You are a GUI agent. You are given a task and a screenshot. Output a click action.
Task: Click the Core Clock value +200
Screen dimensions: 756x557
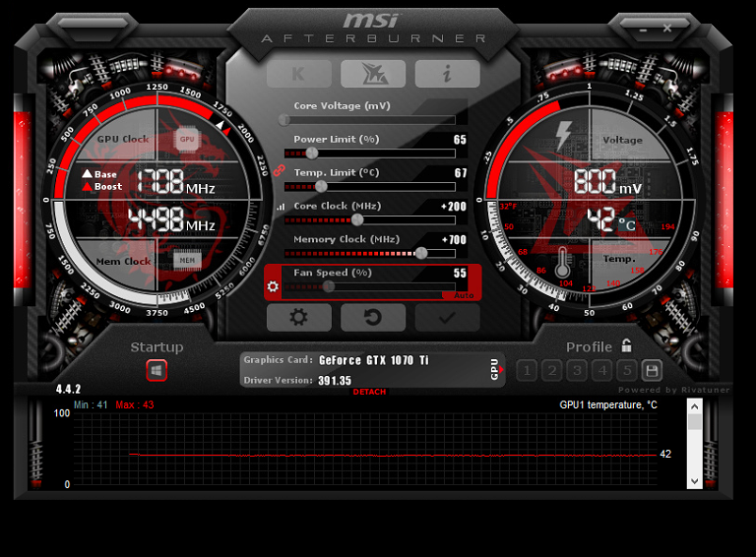click(454, 207)
